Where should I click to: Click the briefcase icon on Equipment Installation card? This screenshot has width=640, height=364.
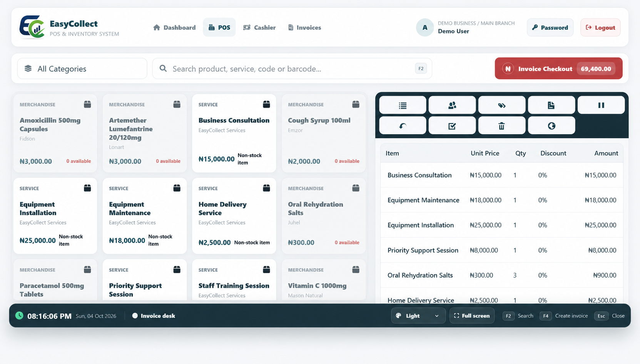87,188
